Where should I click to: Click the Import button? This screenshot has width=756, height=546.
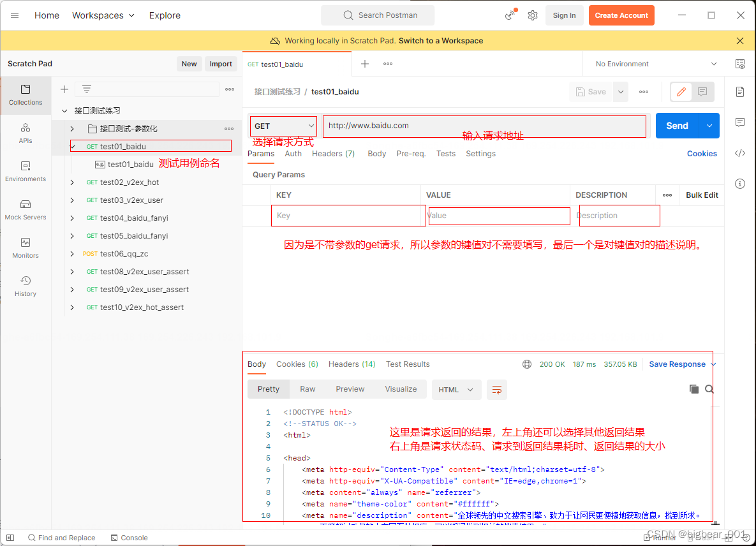[221, 64]
